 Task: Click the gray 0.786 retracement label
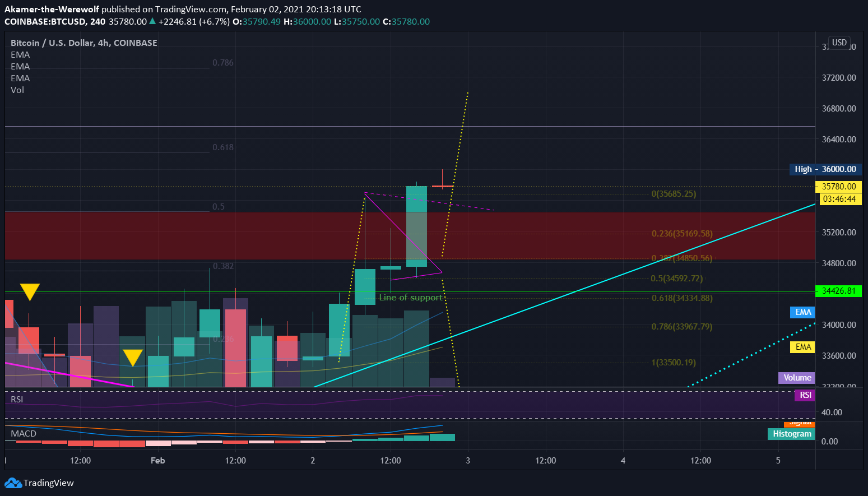(223, 62)
